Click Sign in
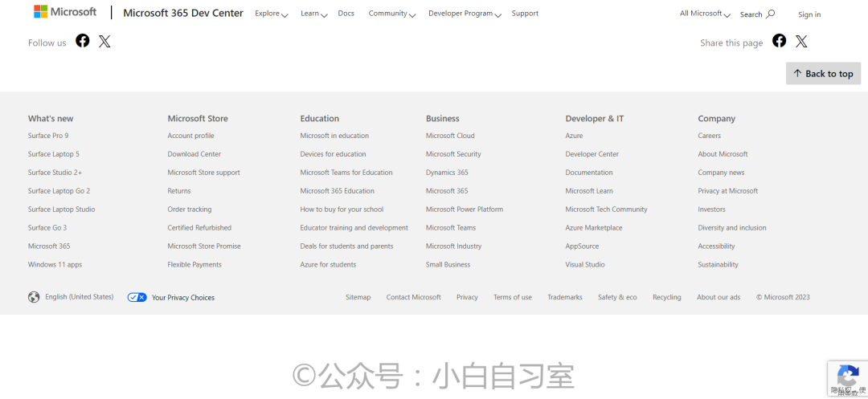Viewport: 868px width, 399px height. 809,14
